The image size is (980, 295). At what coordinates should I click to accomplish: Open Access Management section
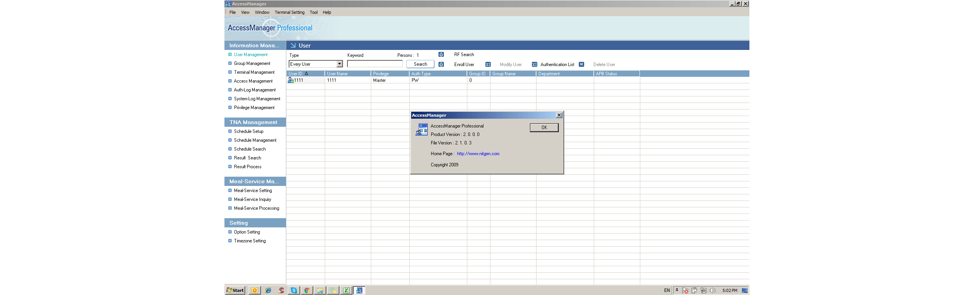coord(253,81)
